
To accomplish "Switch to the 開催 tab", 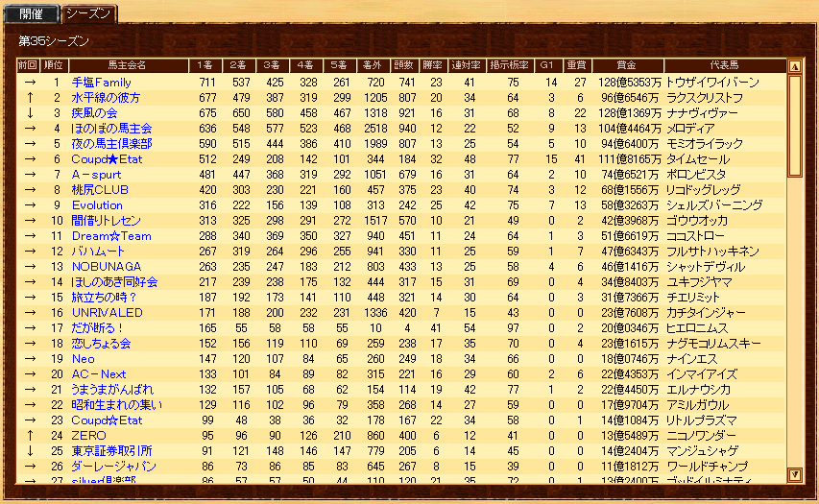I will pos(31,12).
